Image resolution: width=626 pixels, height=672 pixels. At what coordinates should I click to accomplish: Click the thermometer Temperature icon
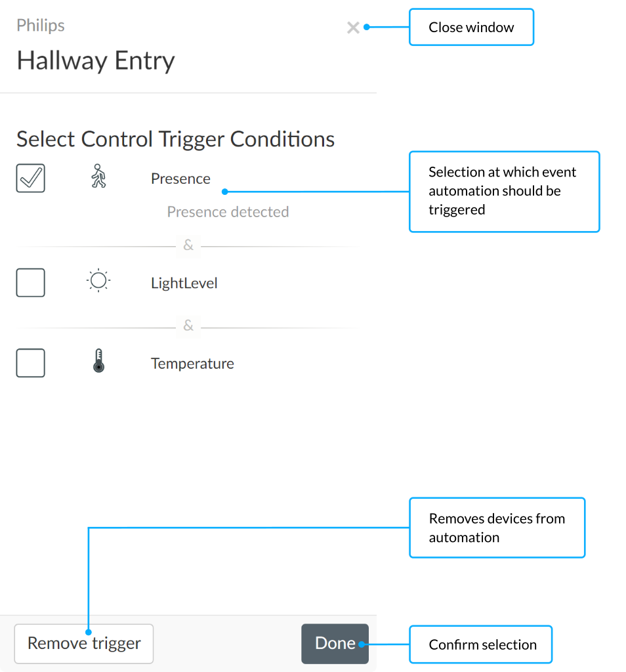pos(98,362)
